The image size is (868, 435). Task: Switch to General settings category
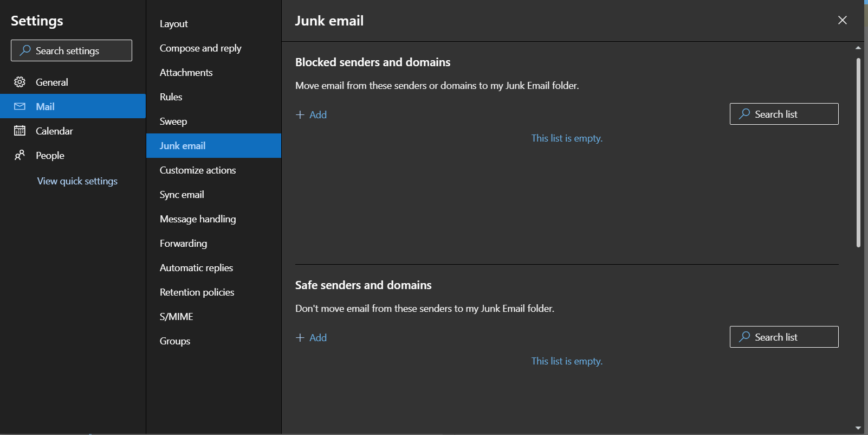73,82
